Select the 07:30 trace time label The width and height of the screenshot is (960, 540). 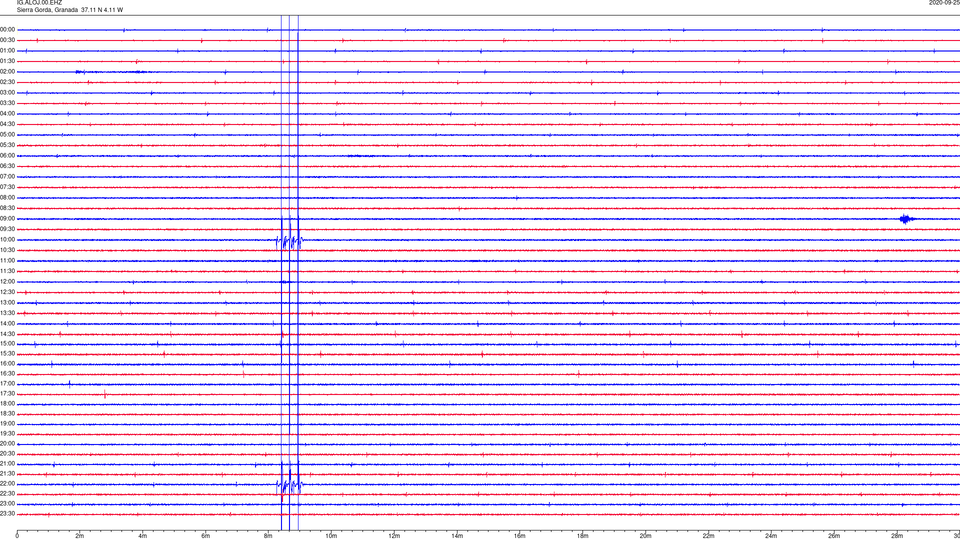[8, 187]
